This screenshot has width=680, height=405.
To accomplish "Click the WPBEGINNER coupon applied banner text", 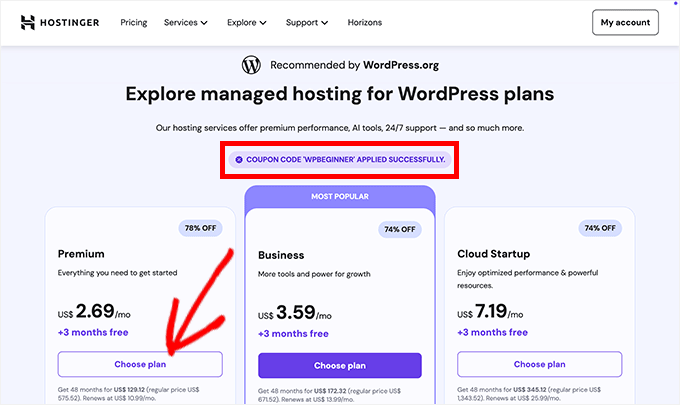I will pyautogui.click(x=346, y=159).
